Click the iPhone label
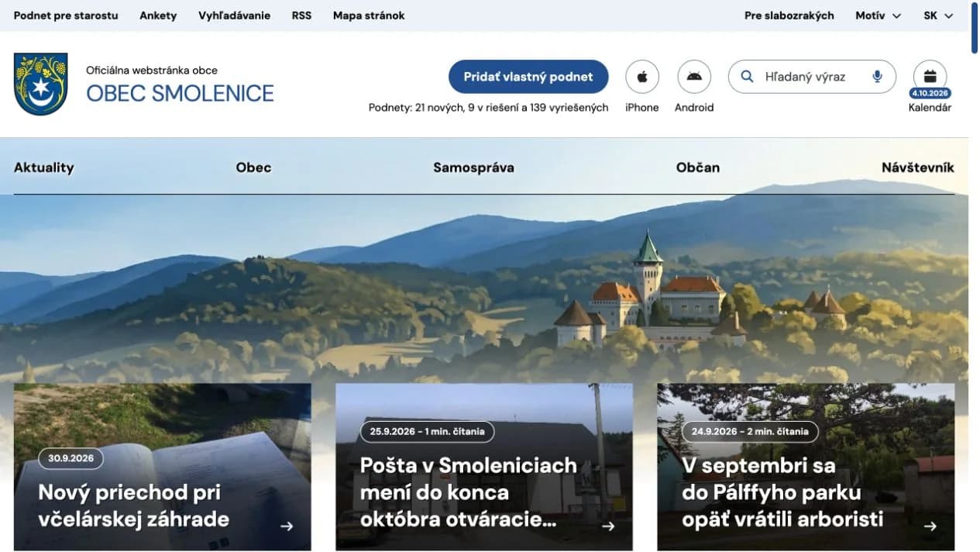 (642, 108)
